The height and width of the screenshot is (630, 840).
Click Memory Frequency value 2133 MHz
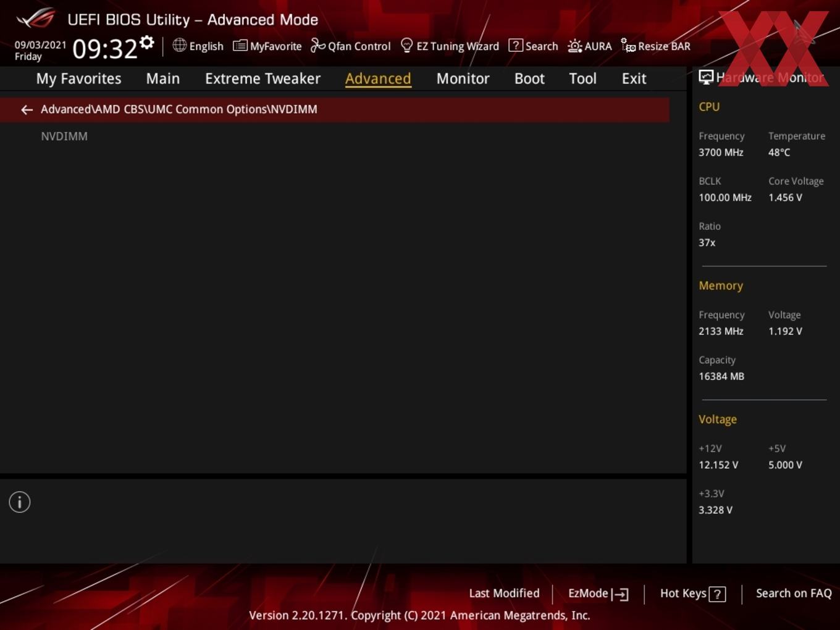(721, 331)
